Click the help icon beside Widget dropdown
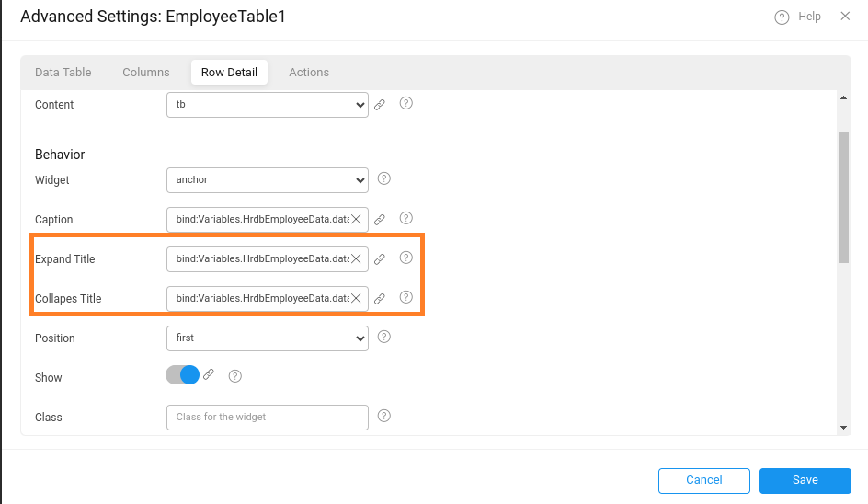The image size is (868, 504). click(384, 178)
